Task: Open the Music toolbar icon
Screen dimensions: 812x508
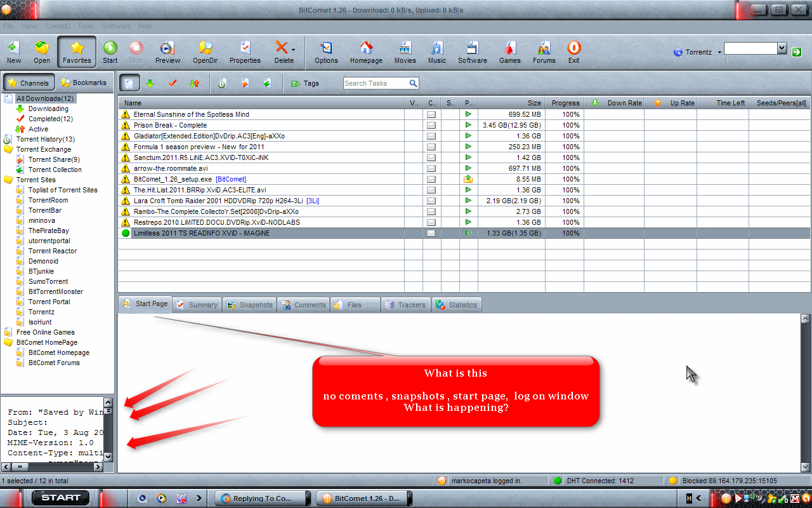Action: 436,52
